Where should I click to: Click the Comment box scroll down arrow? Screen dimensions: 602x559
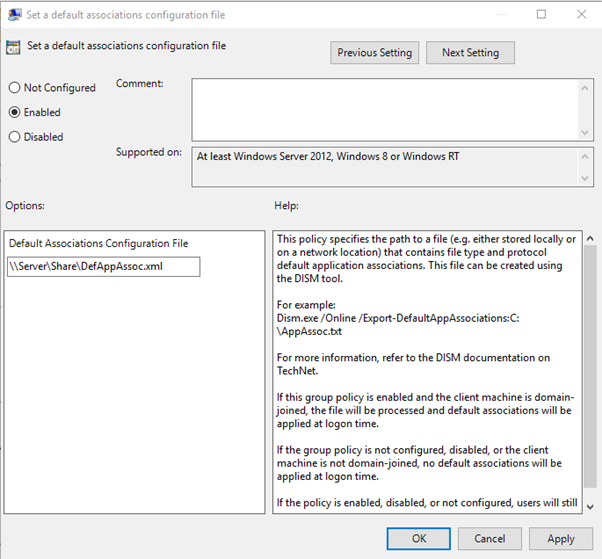(x=586, y=132)
